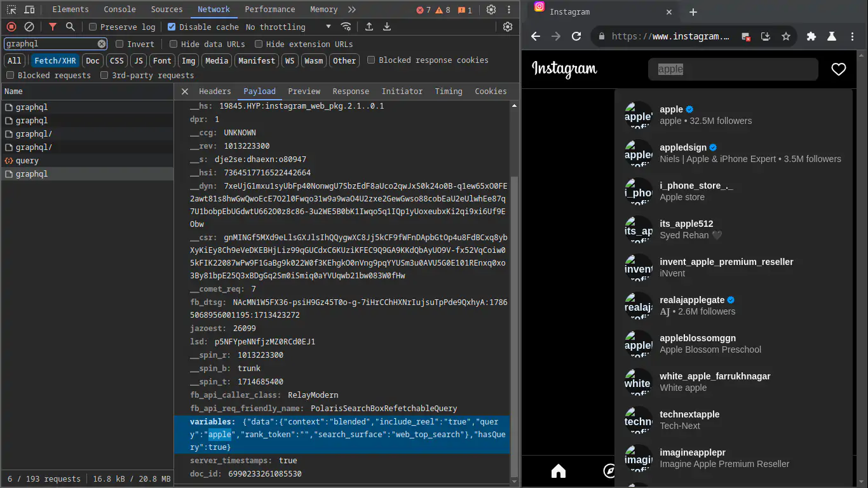Viewport: 868px width, 488px height.
Task: Toggle Invert filter checkbox
Action: click(119, 44)
